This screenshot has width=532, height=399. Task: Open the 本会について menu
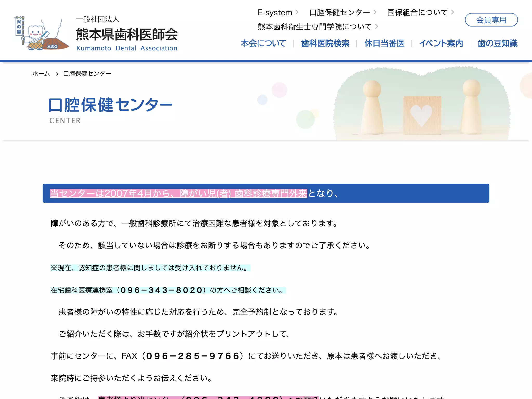tap(263, 43)
